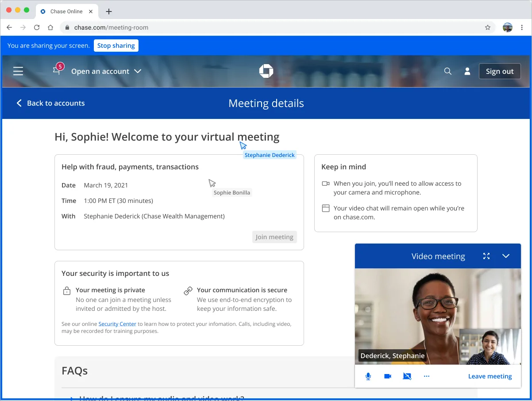The width and height of the screenshot is (532, 401).
Task: Open the Security Center link
Action: pyautogui.click(x=117, y=324)
